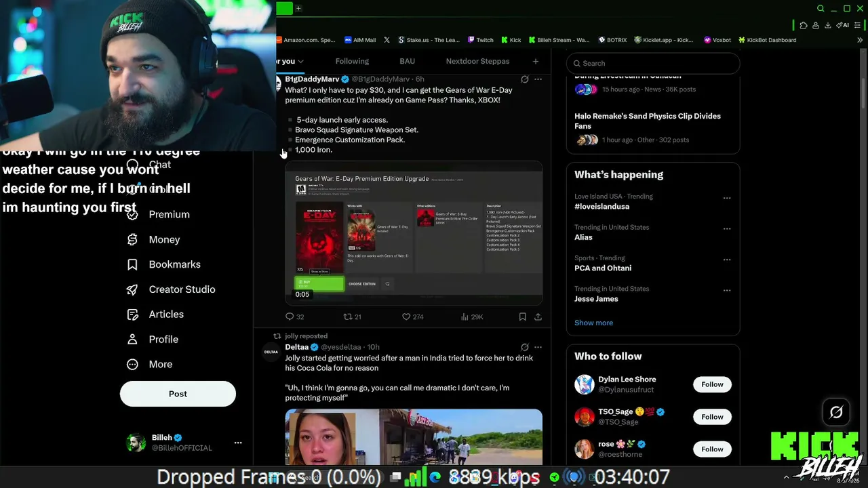Image resolution: width=868 pixels, height=488 pixels.
Task: Open Billeh's account avatar in sidebar
Action: pos(136,443)
